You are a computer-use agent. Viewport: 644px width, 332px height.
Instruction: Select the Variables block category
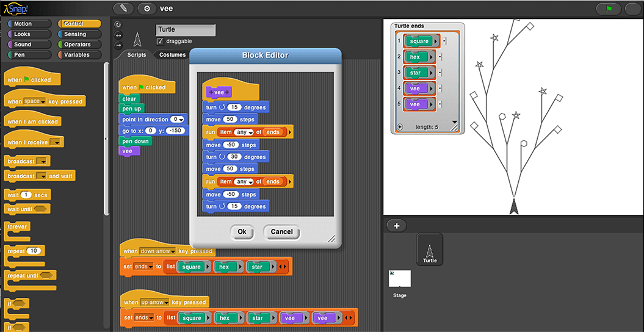[x=80, y=55]
